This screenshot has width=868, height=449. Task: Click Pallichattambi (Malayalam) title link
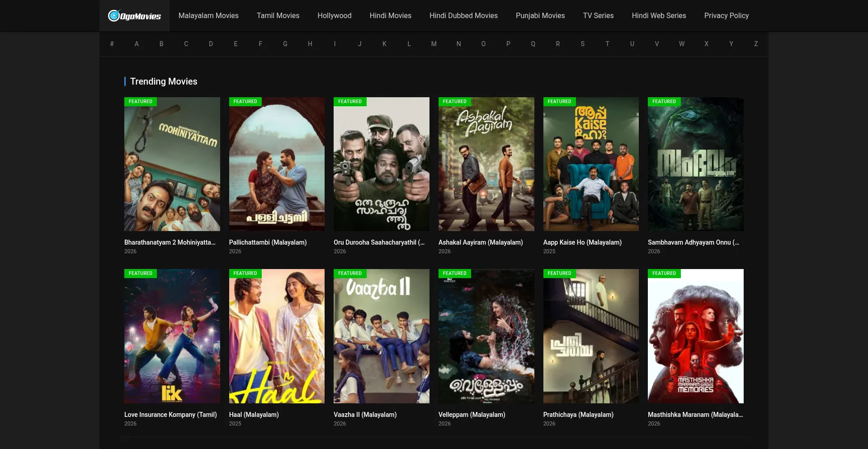[x=268, y=242]
